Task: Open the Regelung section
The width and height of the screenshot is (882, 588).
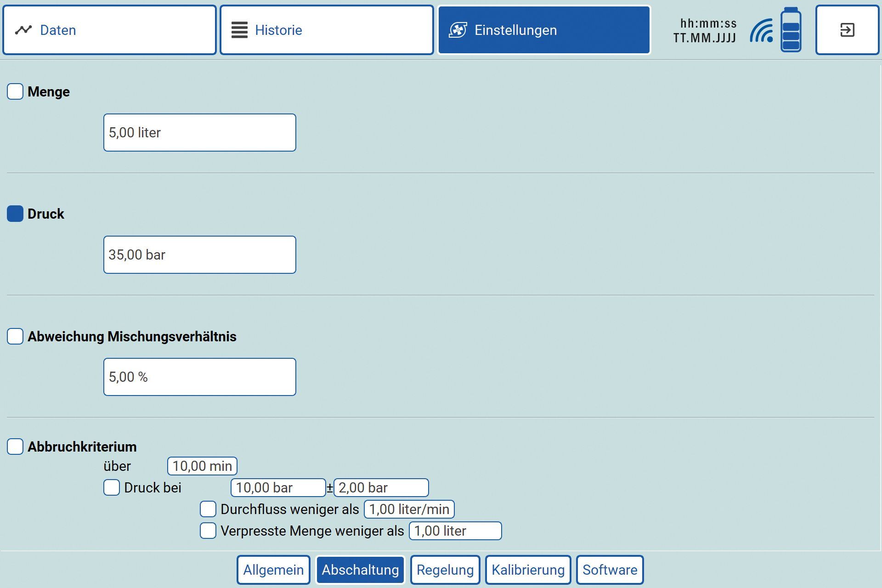Action: 445,570
